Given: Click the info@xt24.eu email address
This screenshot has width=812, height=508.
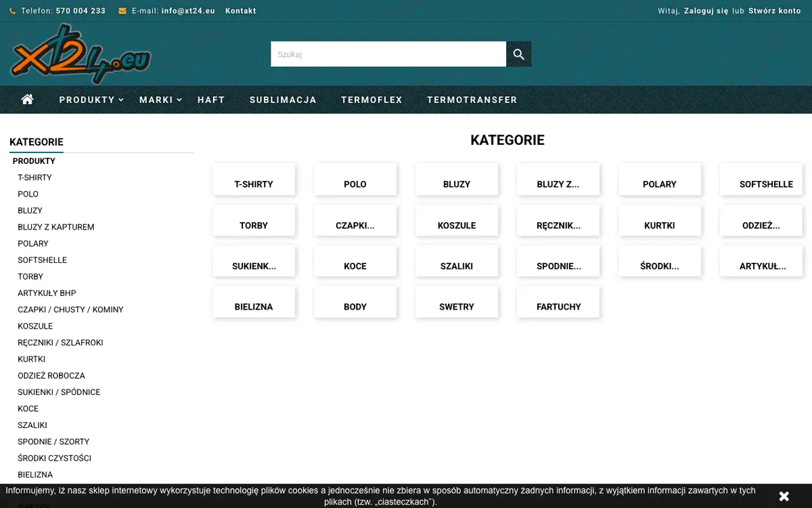Looking at the screenshot, I should [188, 11].
